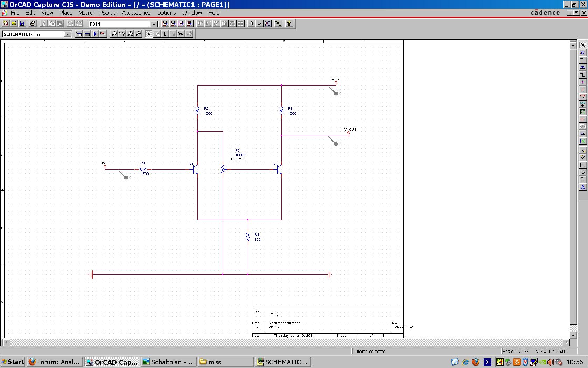The height and width of the screenshot is (368, 588).
Task: Switch to the SCHEMATIC taskbar window
Action: tap(283, 362)
